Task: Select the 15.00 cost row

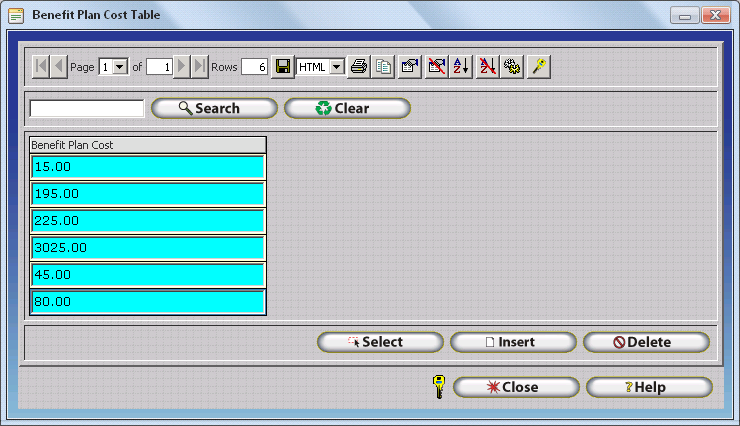Action: pos(148,167)
